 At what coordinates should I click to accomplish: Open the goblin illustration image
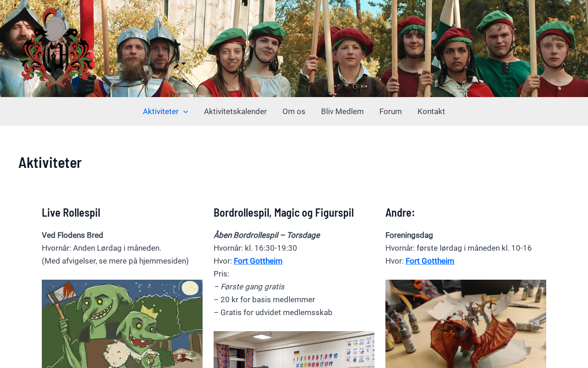point(122,324)
